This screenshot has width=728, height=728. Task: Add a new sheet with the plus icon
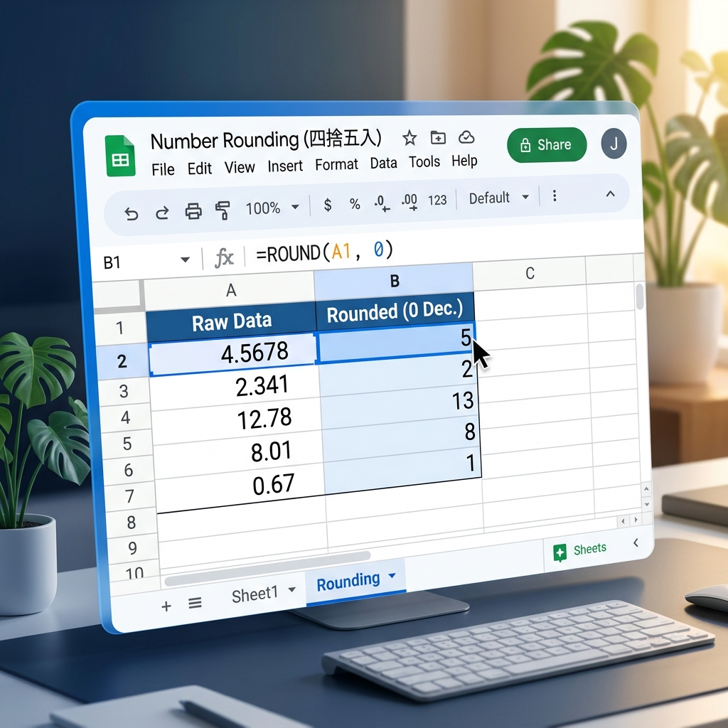166,606
